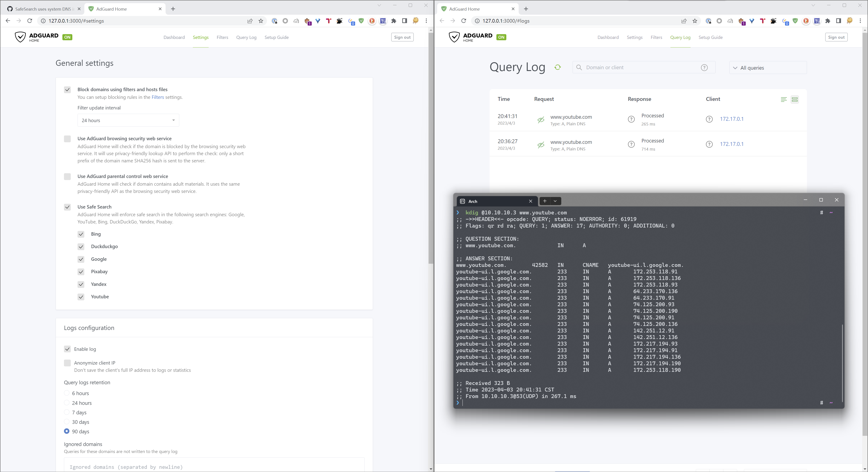Image resolution: width=868 pixels, height=472 pixels.
Task: Open Dashboard in the right window's navigation
Action: click(x=608, y=37)
